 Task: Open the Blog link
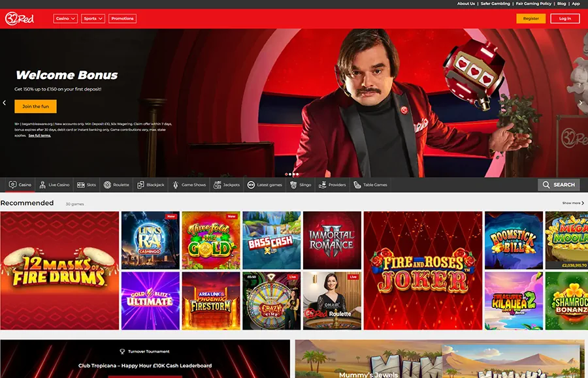(561, 3)
